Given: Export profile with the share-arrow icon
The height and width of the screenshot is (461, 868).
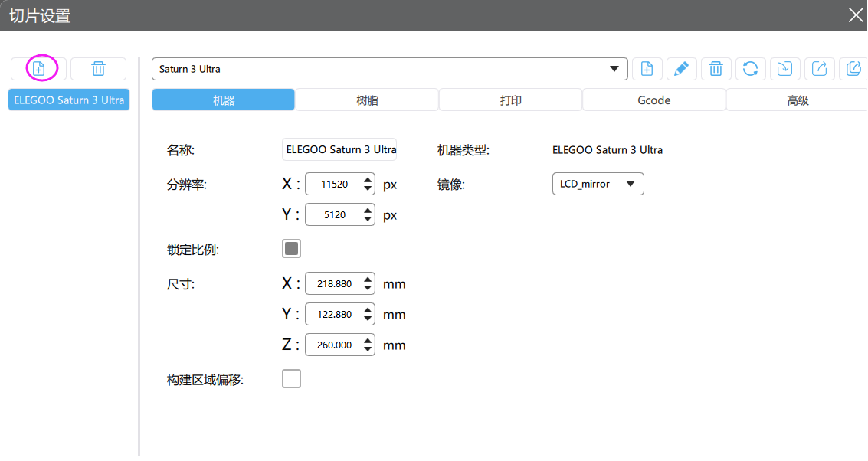Looking at the screenshot, I should click(x=819, y=69).
